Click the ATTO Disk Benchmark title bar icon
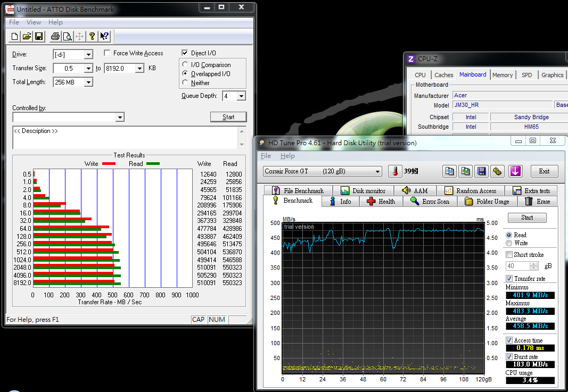 tap(10, 9)
